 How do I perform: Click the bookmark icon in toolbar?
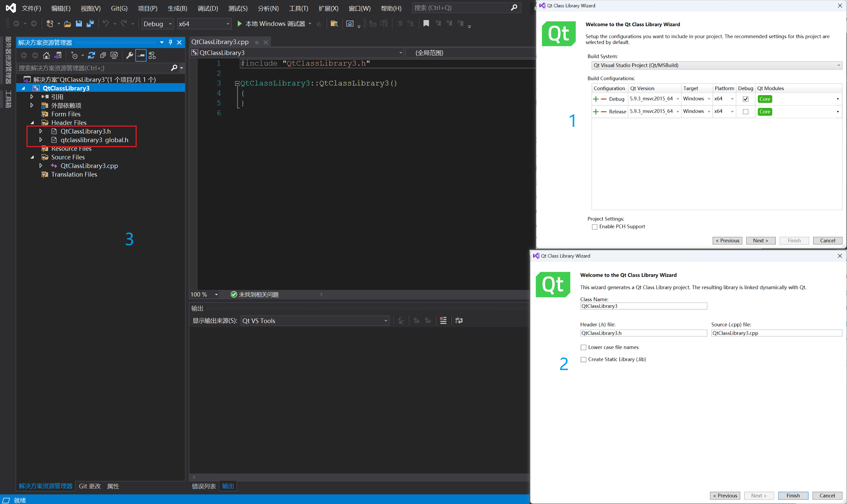click(426, 24)
